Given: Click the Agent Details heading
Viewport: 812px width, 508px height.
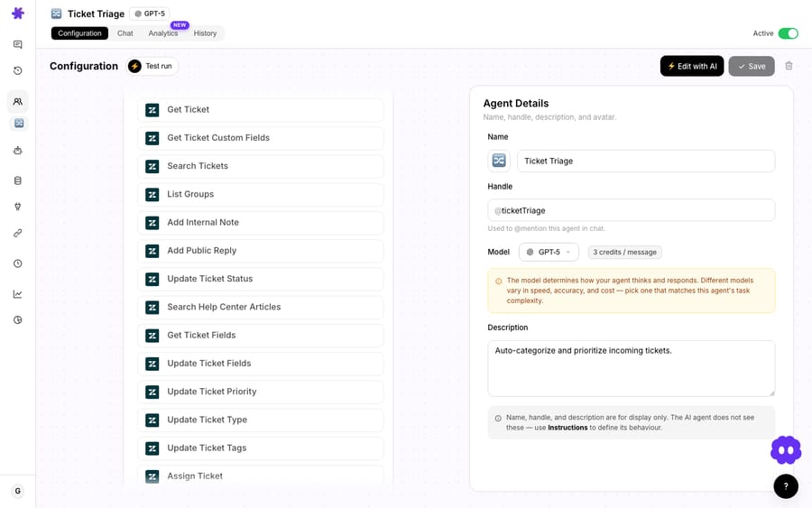Looking at the screenshot, I should coord(516,103).
